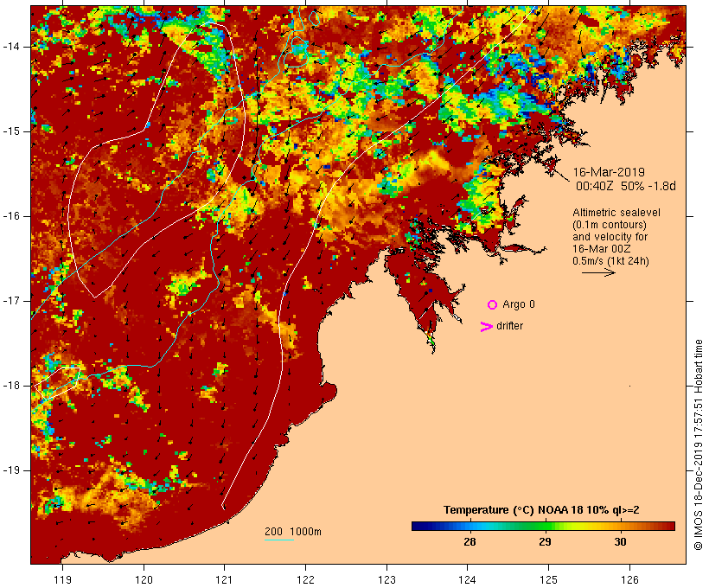Click the '123' longitude axis label
Screen dimensions: 709x588
tap(386, 580)
